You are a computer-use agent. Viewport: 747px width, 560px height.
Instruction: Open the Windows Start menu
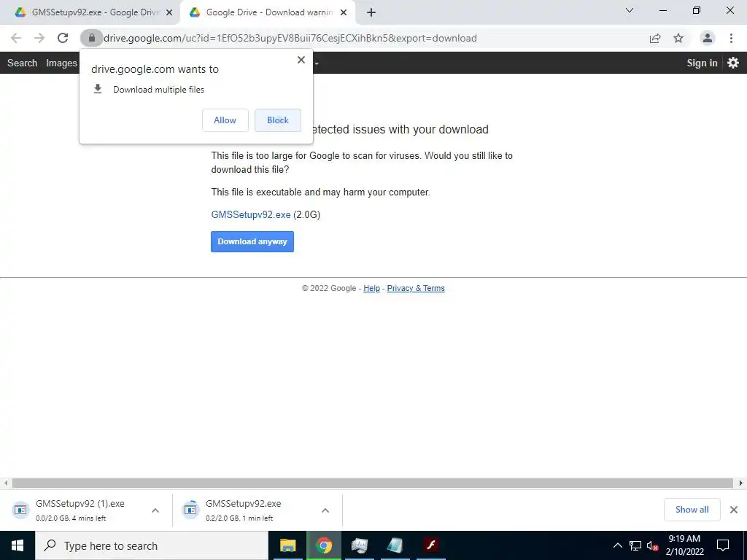[18, 545]
